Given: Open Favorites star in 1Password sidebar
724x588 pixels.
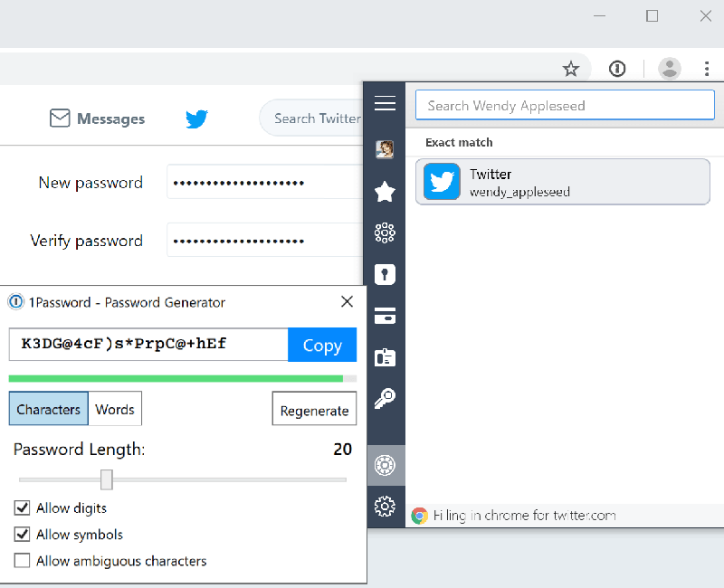Looking at the screenshot, I should coord(385,192).
